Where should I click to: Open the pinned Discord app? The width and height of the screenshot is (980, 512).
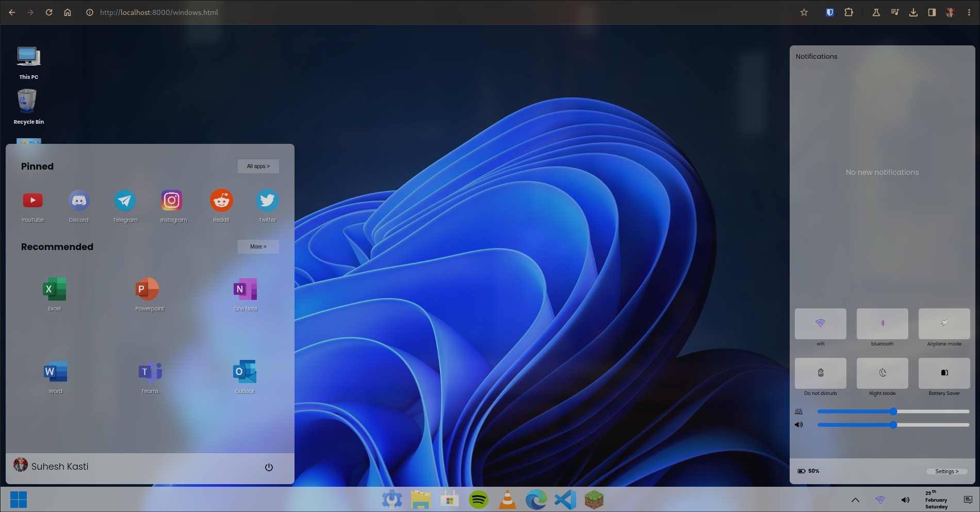pyautogui.click(x=79, y=200)
